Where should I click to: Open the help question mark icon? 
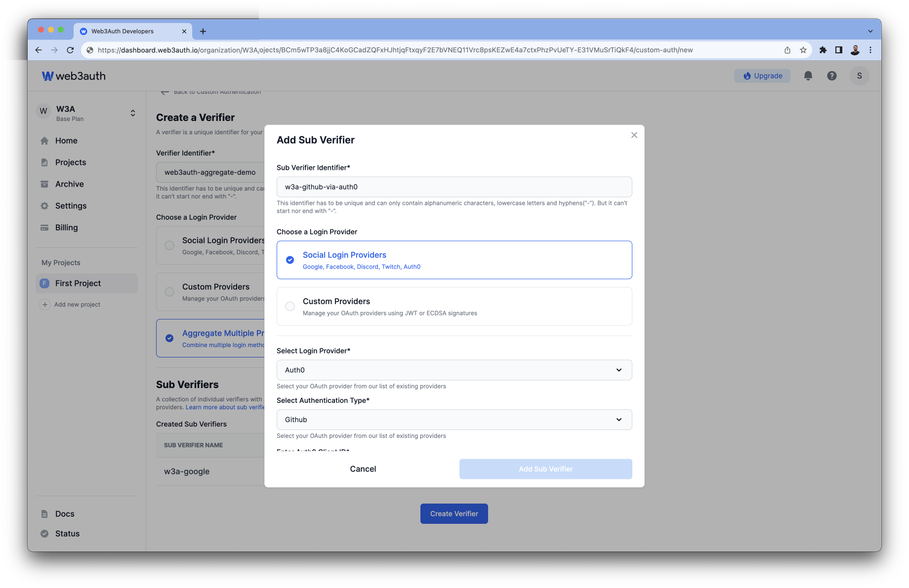832,76
